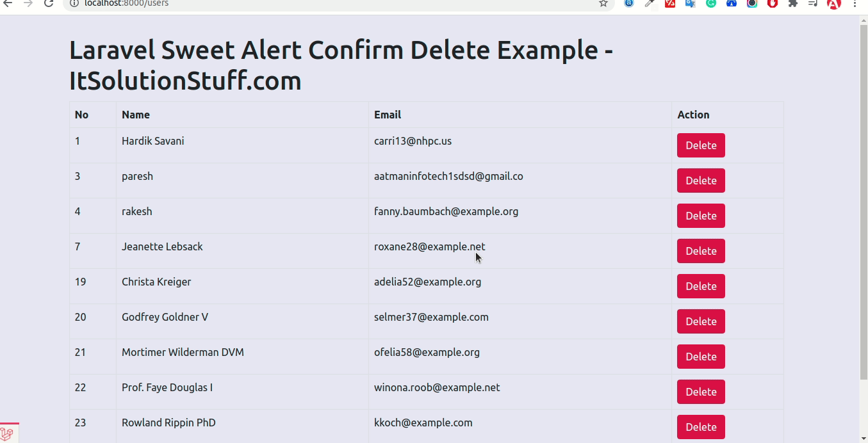Delete the rakesh record
Image resolution: width=868 pixels, height=443 pixels.
(701, 216)
